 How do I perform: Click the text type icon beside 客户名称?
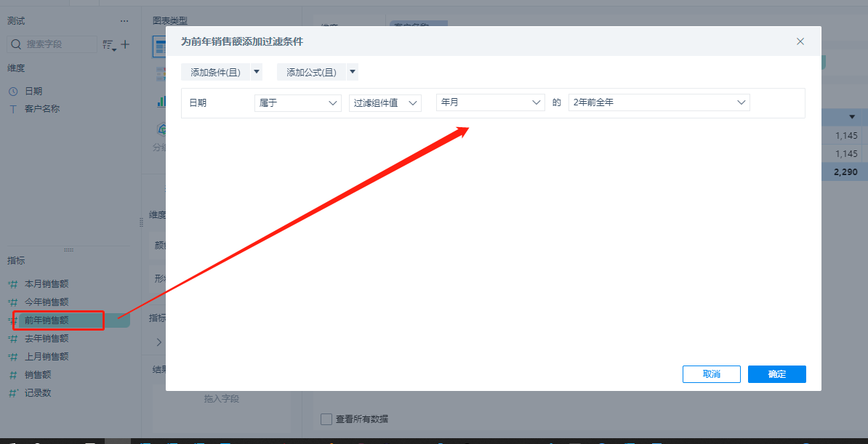click(x=13, y=109)
